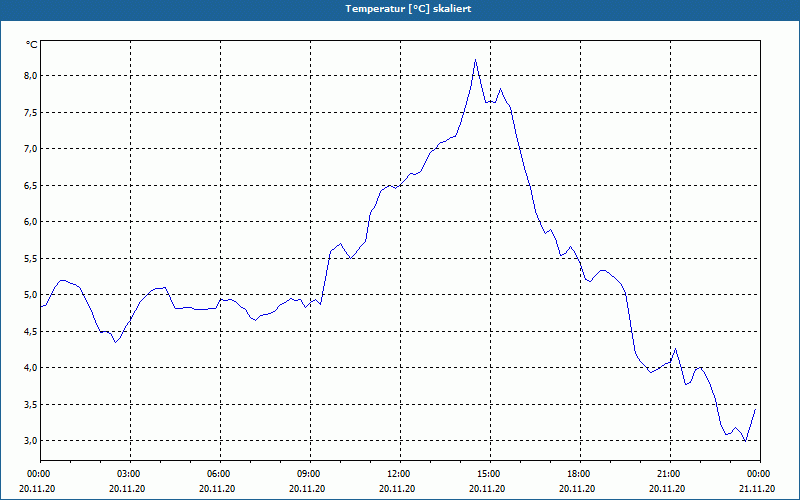Click the 5,5 y-axis label
Viewport: 800px width, 500px height.
(32, 258)
